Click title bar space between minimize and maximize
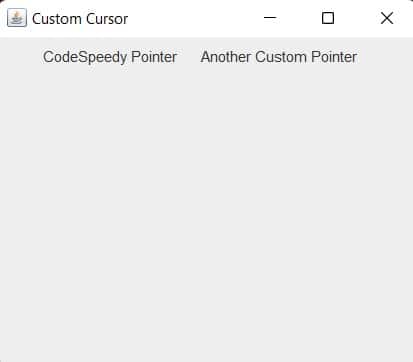This screenshot has width=413, height=362. (299, 18)
